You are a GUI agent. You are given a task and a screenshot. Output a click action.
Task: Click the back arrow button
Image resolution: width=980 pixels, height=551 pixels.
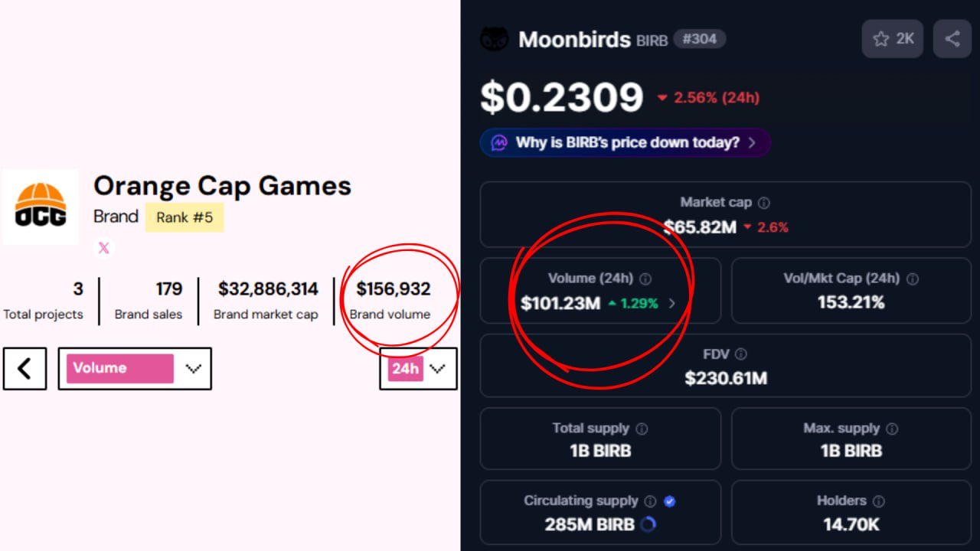[24, 368]
